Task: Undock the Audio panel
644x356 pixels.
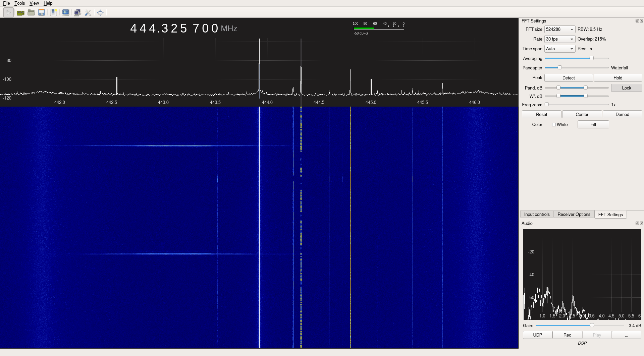Action: tap(637, 223)
